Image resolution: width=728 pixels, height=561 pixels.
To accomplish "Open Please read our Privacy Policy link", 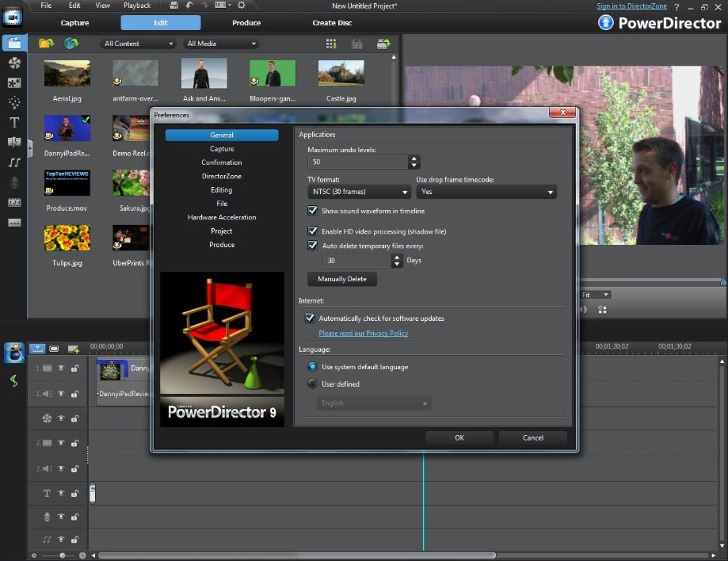I will click(363, 334).
